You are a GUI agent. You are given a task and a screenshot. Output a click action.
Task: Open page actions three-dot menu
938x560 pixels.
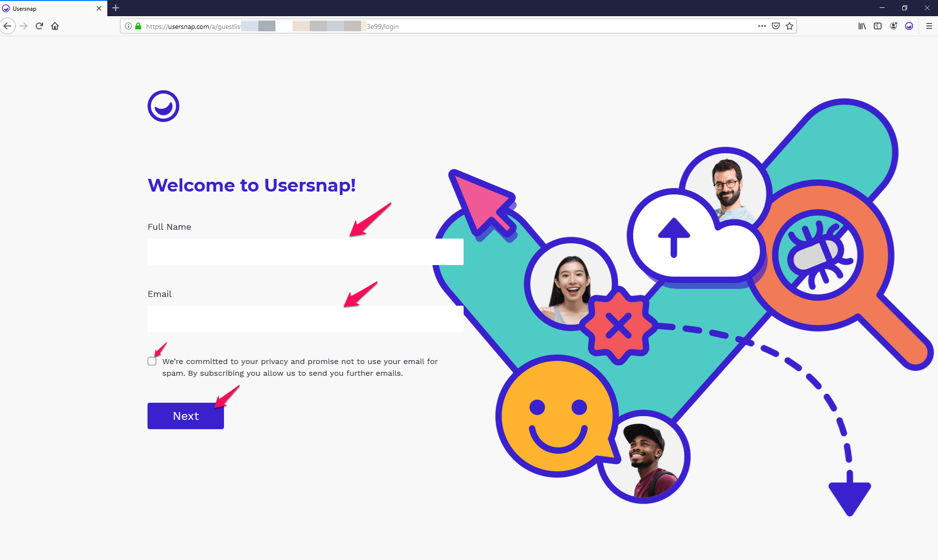[762, 26]
